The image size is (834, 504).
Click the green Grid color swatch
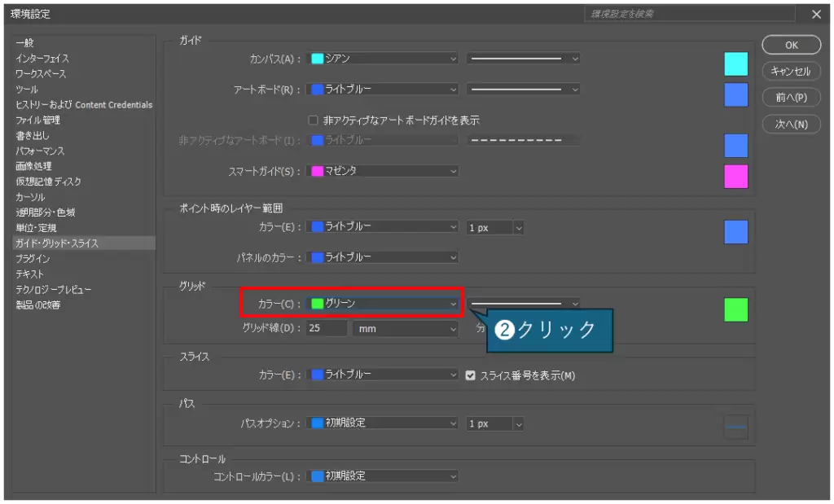click(x=735, y=309)
